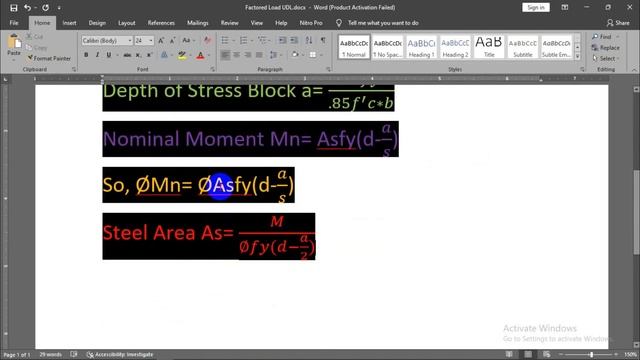640x360 pixels.
Task: Apply numbered list
Action: pos(244,40)
